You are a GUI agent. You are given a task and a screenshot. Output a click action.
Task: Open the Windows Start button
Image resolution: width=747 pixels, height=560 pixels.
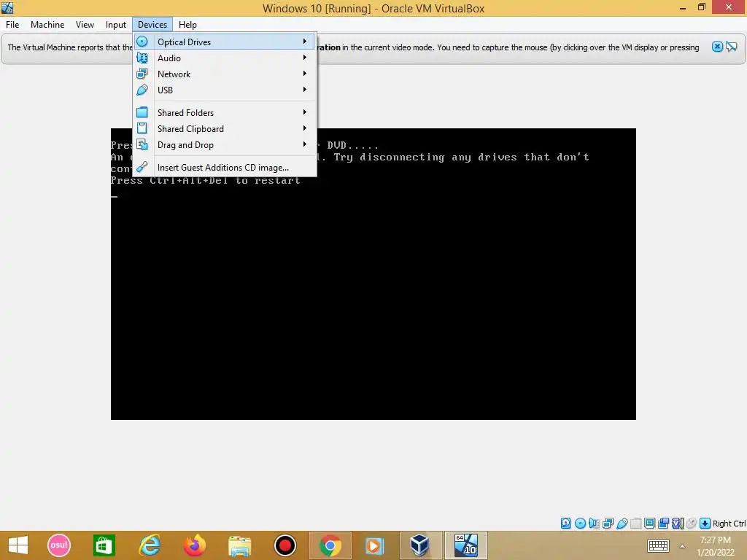[x=18, y=545]
